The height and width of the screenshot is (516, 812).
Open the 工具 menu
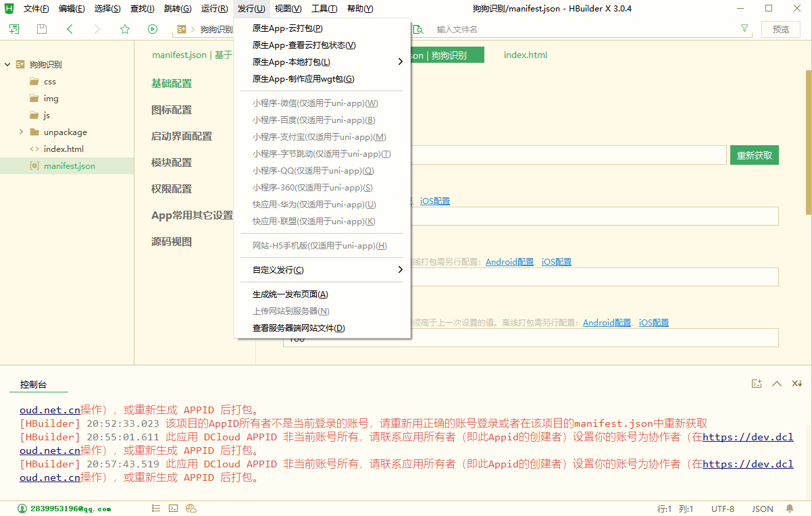coord(324,9)
